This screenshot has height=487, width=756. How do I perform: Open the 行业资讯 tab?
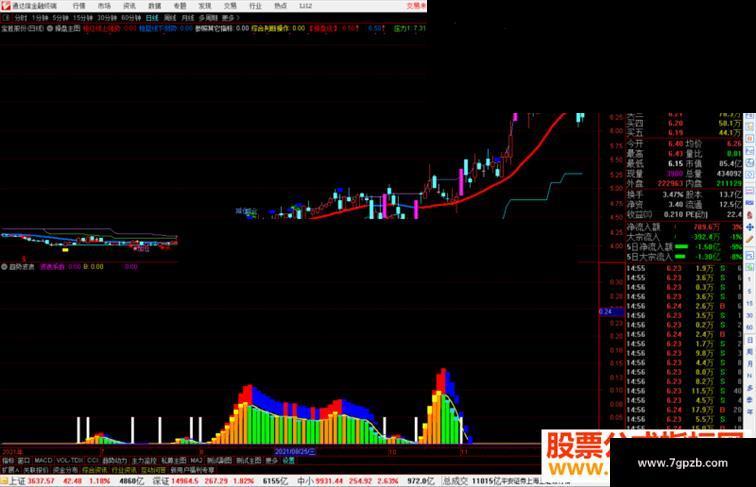tap(124, 470)
